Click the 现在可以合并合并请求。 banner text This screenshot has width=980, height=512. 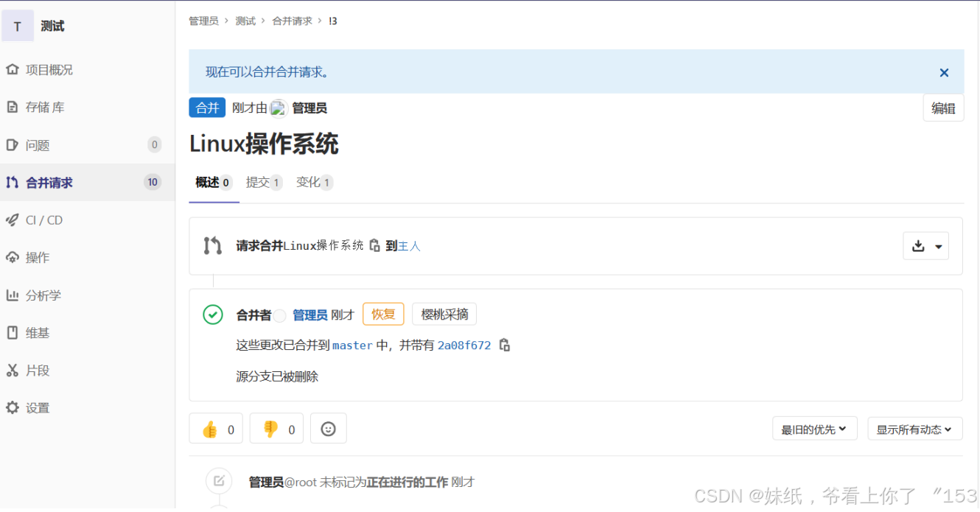pyautogui.click(x=267, y=72)
